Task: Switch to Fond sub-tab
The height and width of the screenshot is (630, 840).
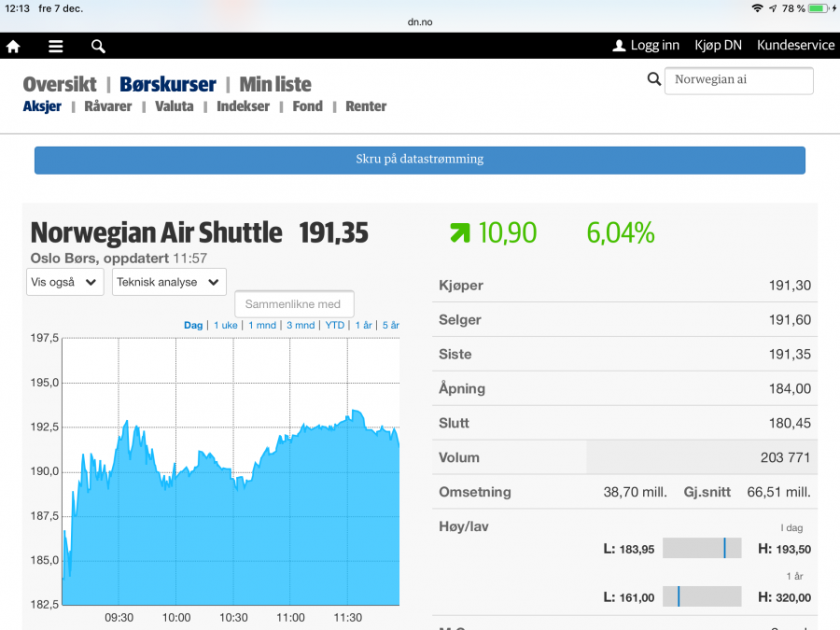Action: pyautogui.click(x=307, y=106)
